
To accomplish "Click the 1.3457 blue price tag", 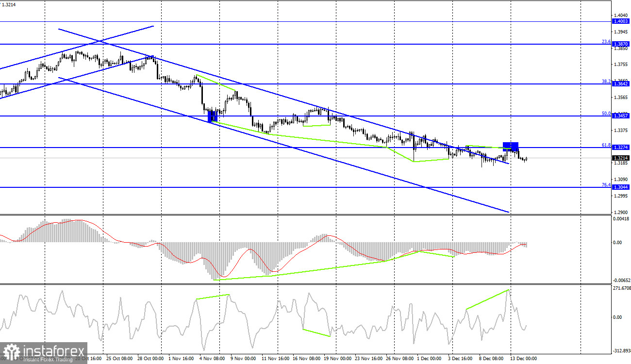I will tap(621, 116).
